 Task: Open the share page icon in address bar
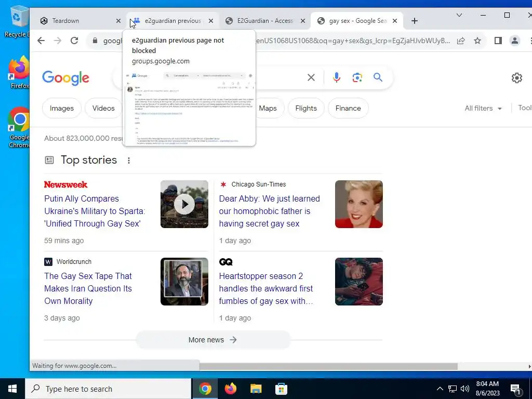coord(461,41)
